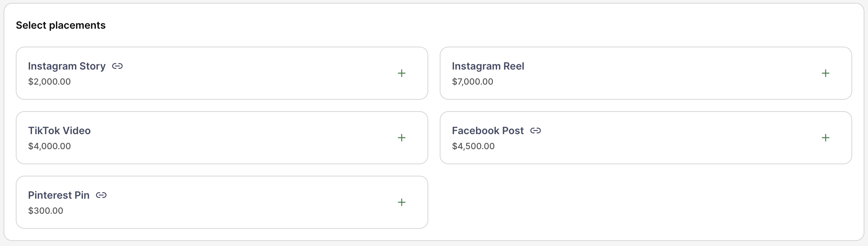Viewport: 868px width, 246px height.
Task: Add Facebook Post using its plus icon
Action: (825, 138)
